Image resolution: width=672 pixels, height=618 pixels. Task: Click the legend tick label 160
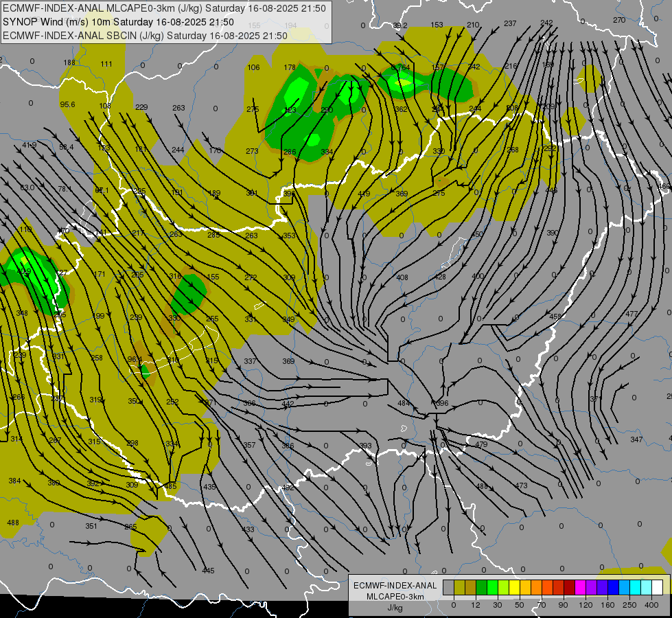pos(607,605)
